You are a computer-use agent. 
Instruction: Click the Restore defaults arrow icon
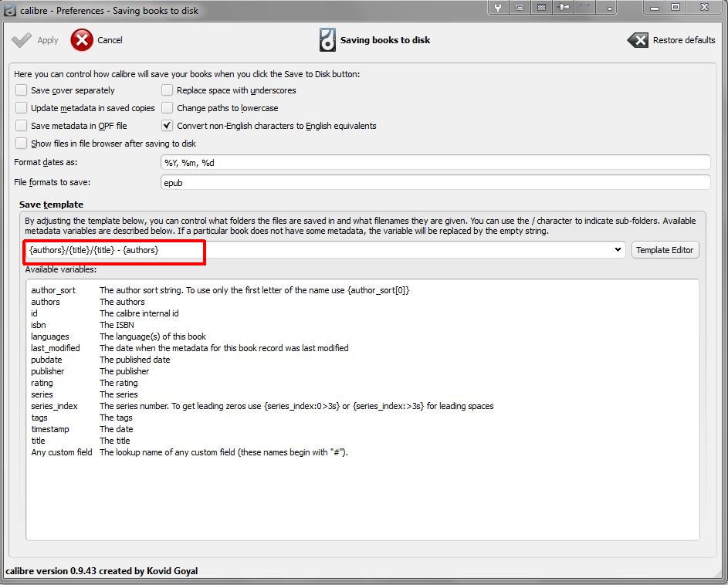point(638,40)
